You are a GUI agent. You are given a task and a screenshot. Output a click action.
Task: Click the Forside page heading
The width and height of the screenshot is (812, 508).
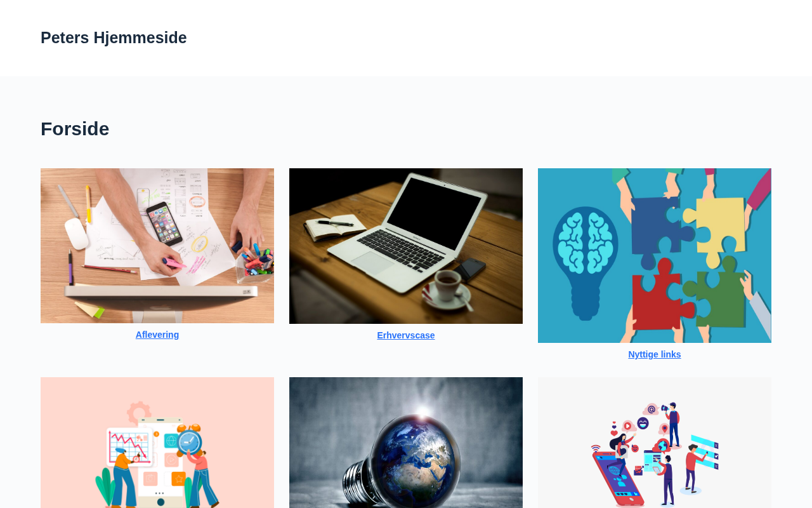tap(75, 129)
